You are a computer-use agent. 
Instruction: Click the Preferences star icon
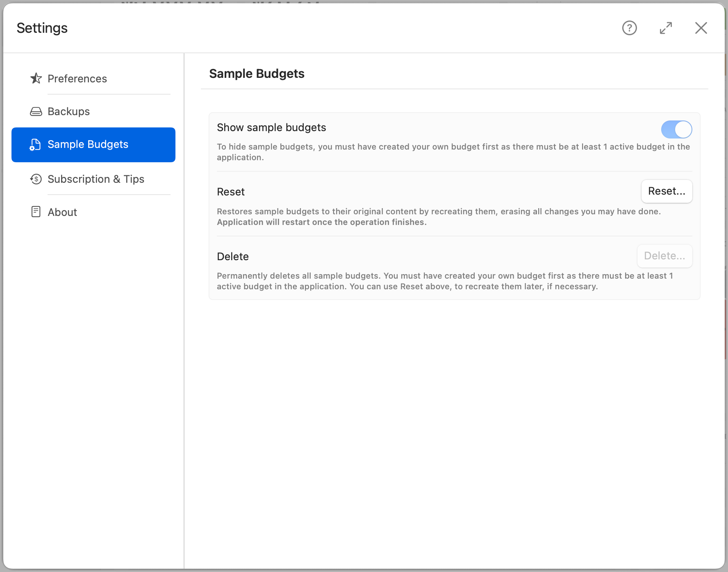(x=36, y=78)
